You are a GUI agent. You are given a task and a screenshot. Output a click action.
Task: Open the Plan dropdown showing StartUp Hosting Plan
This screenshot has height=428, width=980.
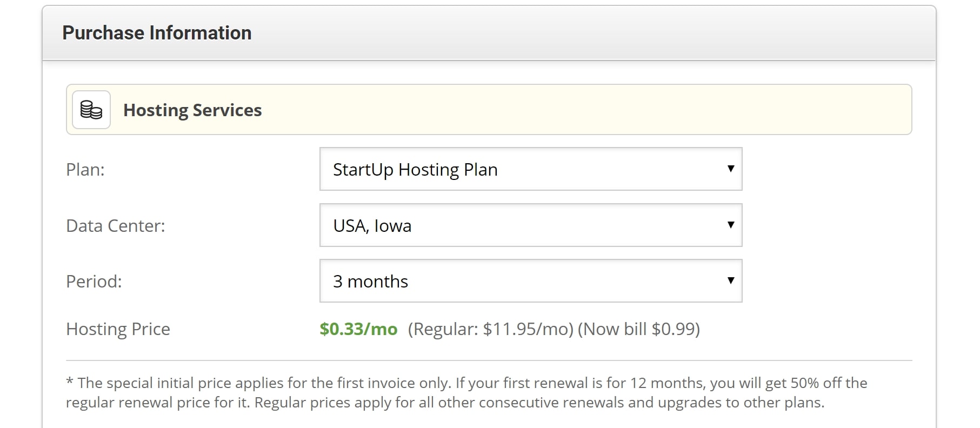tap(531, 169)
